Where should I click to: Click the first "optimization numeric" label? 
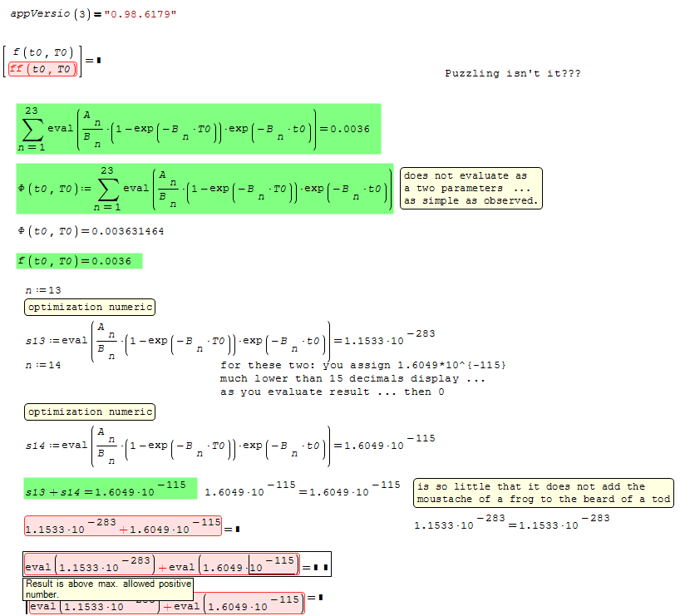[90, 308]
